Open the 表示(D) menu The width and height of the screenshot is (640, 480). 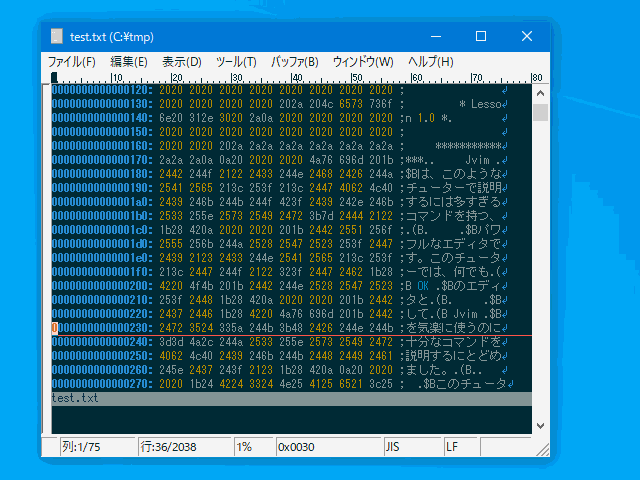tap(182, 62)
